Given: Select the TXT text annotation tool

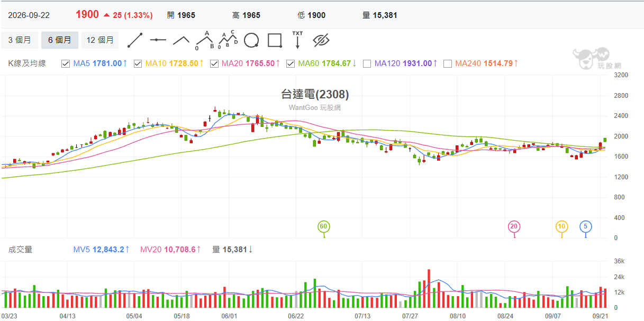Looking at the screenshot, I should 297,40.
